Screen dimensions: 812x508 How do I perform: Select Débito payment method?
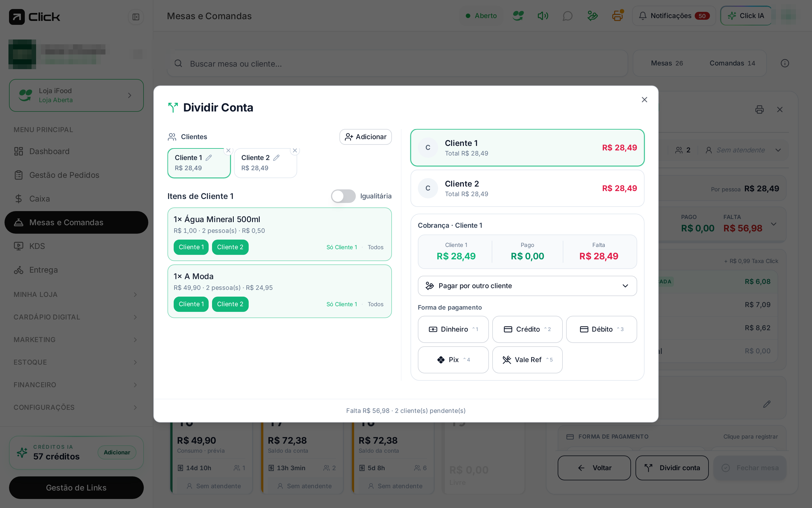point(601,329)
